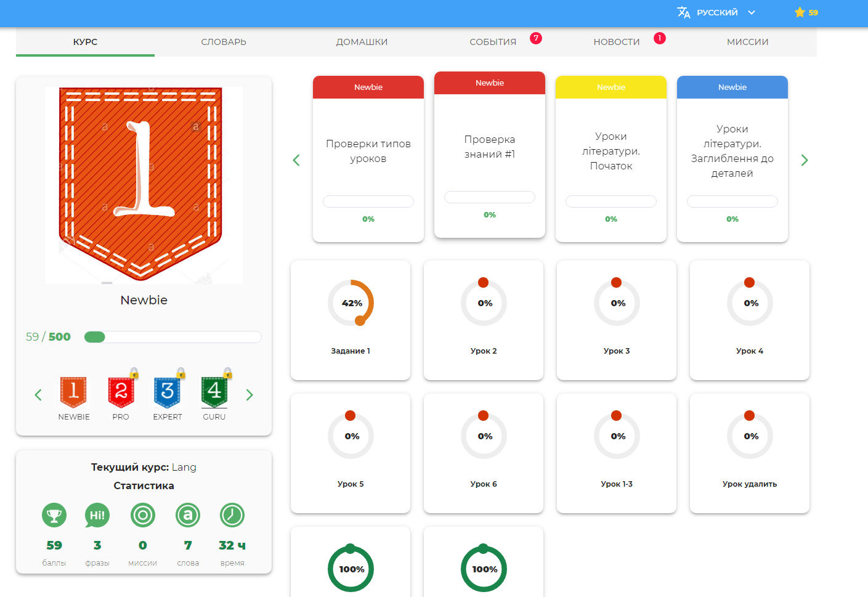Click the translate language icon
The width and height of the screenshot is (868, 597).
click(684, 12)
